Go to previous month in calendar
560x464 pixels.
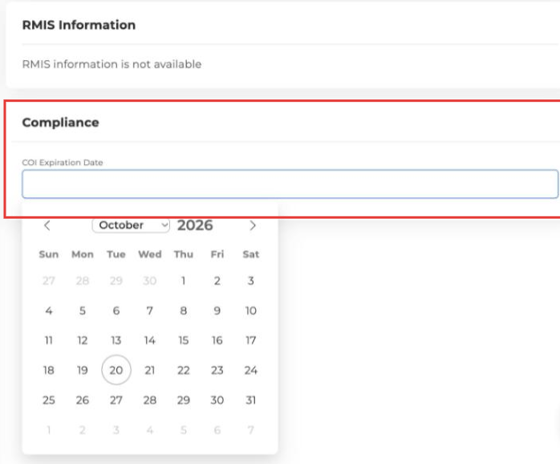pyautogui.click(x=47, y=225)
